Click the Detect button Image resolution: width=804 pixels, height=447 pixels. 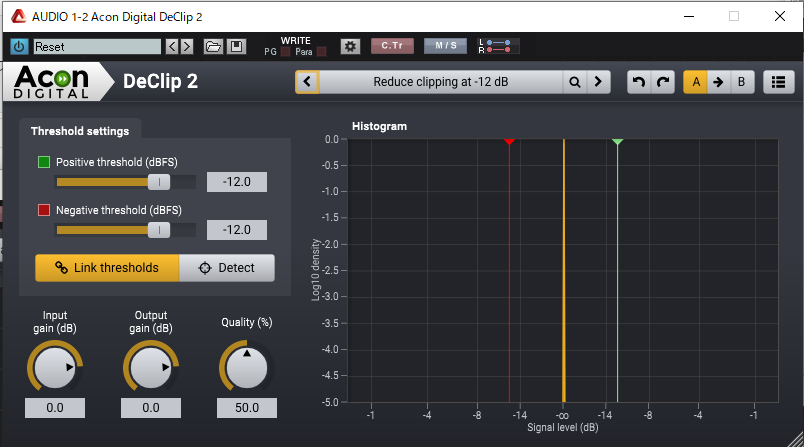point(227,268)
